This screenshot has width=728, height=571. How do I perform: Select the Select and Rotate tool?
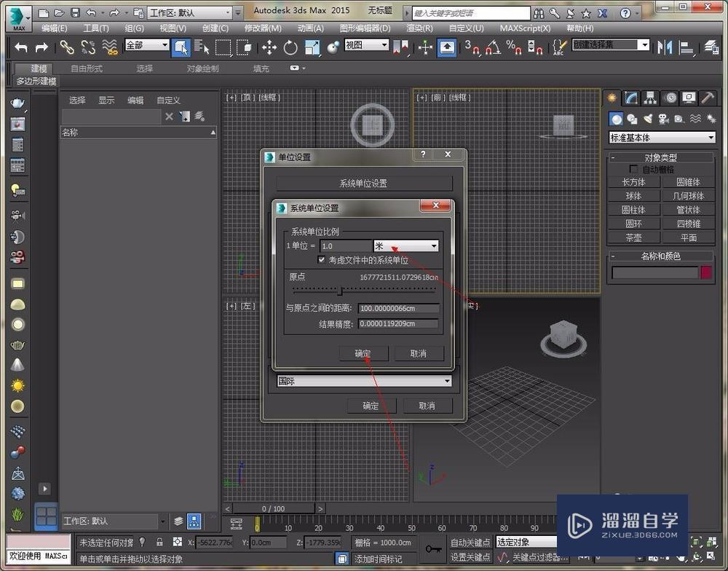tap(290, 47)
